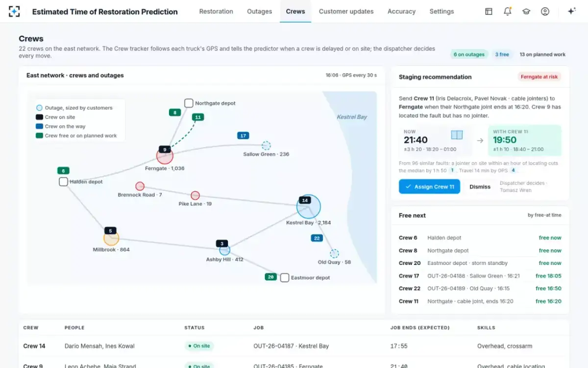588x368 pixels.
Task: Select Crew 22 marker on the map
Action: click(317, 238)
